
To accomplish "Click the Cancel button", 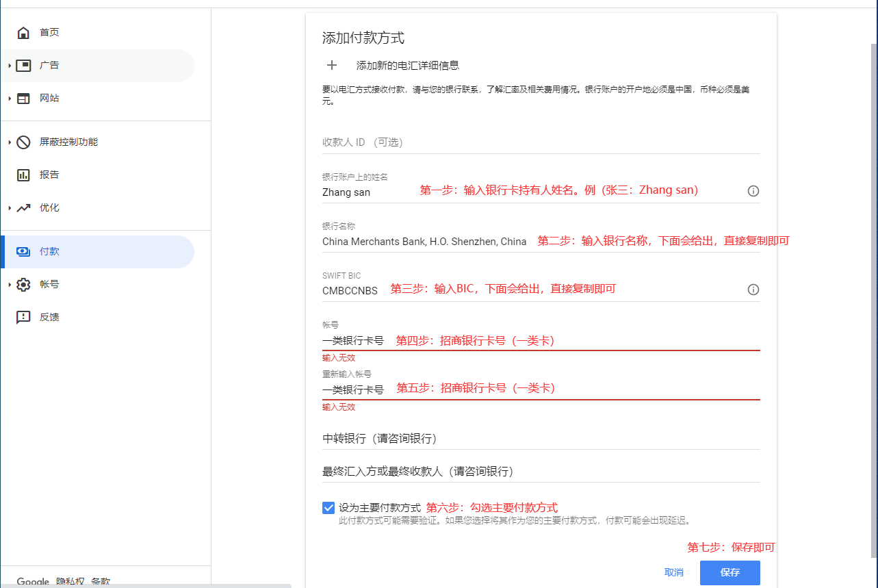I will point(673,572).
